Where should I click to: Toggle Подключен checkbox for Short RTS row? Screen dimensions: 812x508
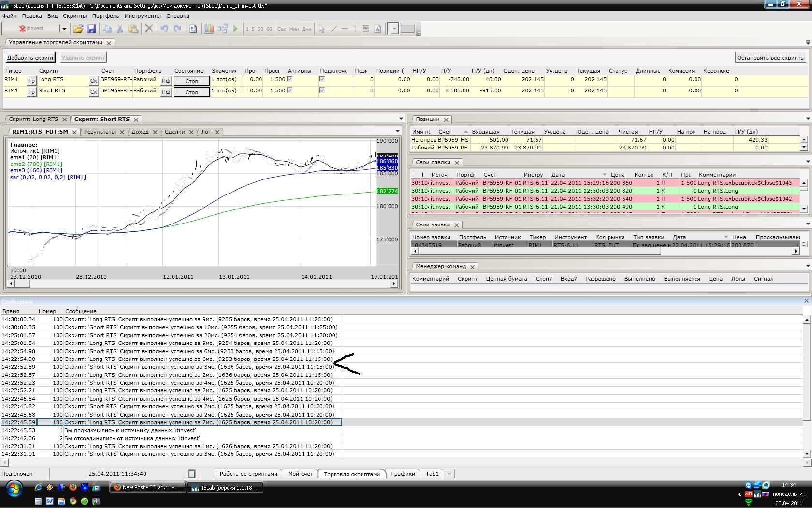(322, 90)
